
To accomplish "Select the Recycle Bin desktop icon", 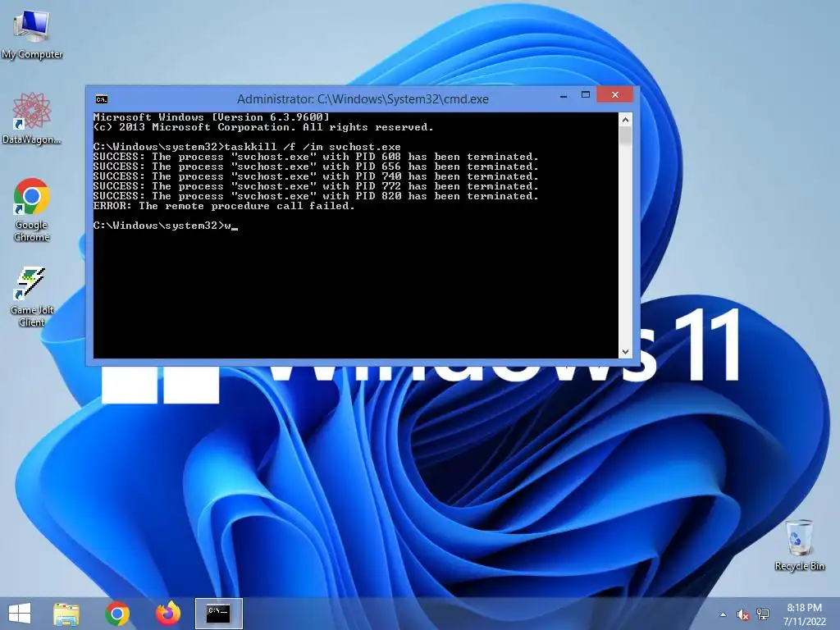I will pyautogui.click(x=799, y=545).
